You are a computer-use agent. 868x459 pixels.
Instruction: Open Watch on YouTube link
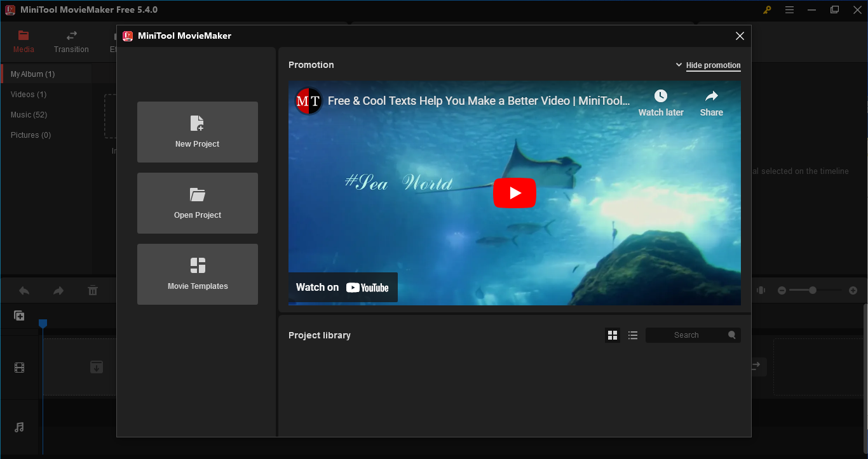343,288
